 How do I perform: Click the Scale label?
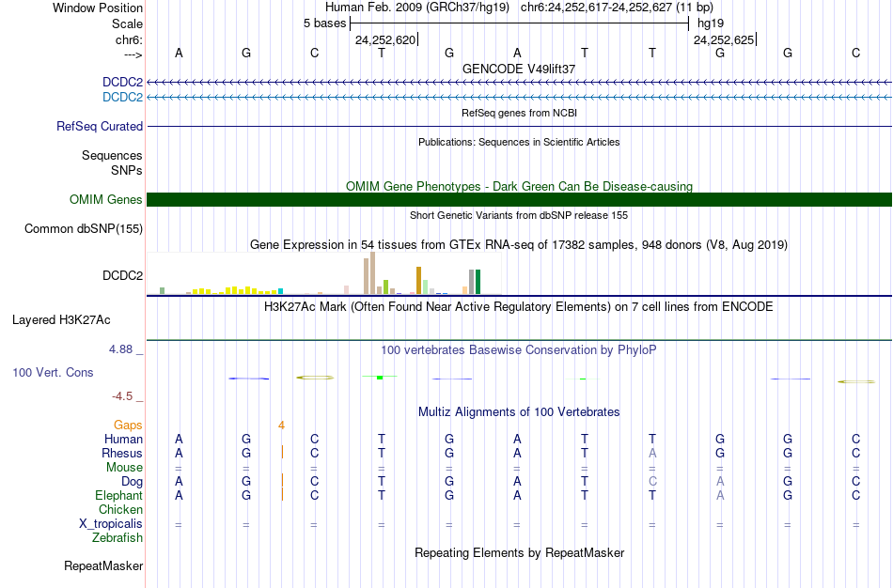pyautogui.click(x=128, y=23)
